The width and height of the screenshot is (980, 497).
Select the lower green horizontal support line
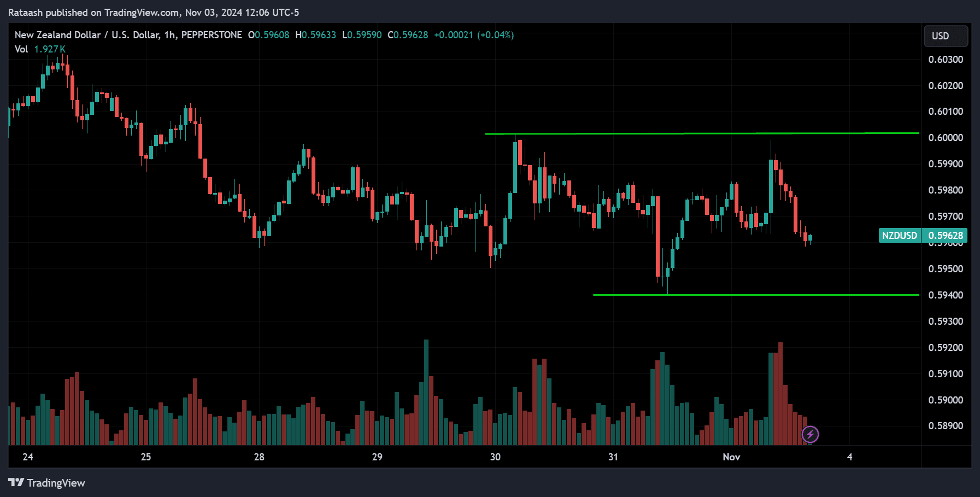pyautogui.click(x=756, y=295)
